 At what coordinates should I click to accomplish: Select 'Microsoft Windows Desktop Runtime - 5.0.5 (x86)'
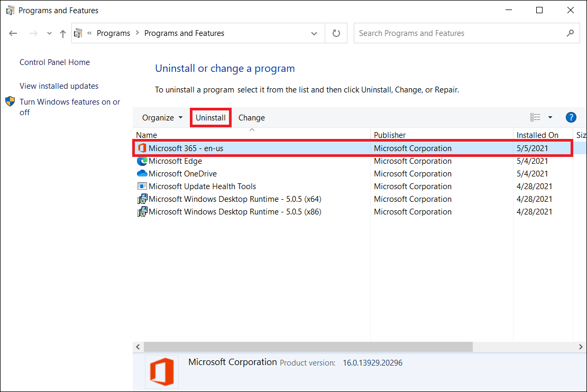(235, 212)
